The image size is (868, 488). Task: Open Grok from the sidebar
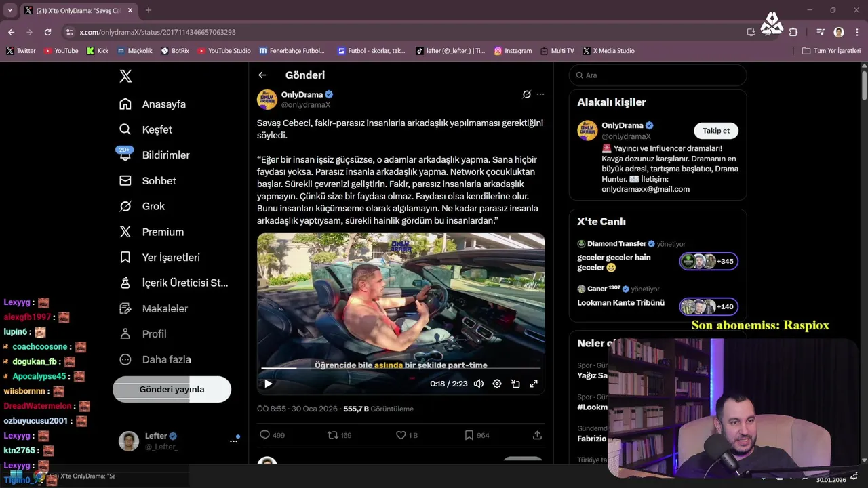tap(142, 206)
